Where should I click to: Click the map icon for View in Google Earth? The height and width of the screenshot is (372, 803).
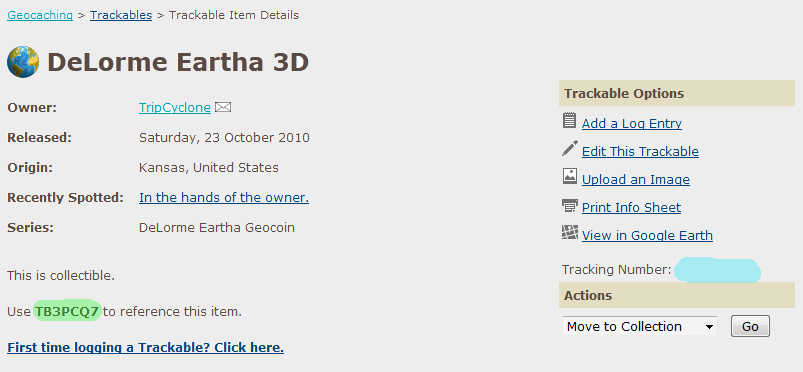point(569,233)
